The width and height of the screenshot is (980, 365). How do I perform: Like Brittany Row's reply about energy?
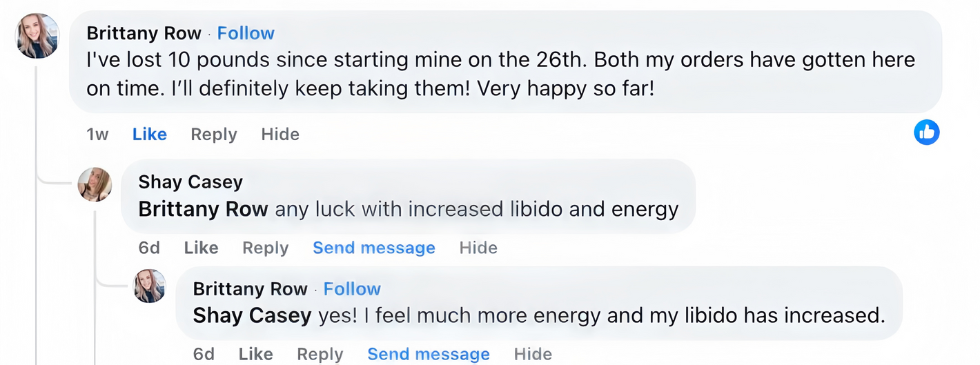[x=255, y=354]
